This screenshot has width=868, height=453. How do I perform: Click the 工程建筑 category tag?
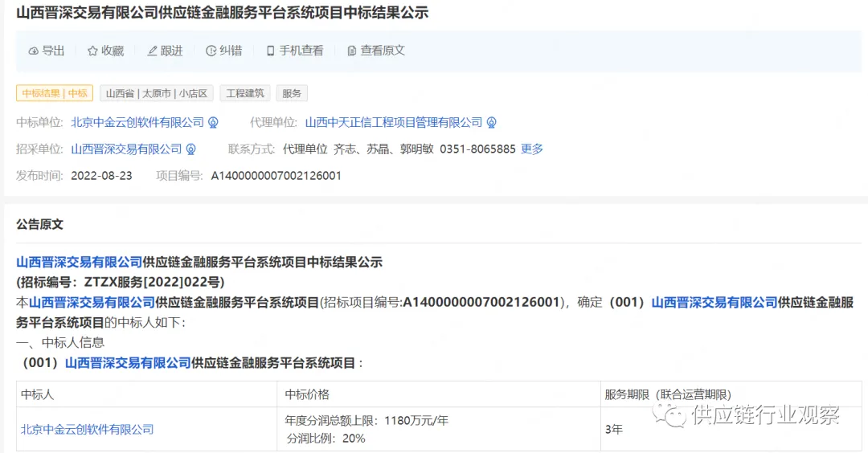pyautogui.click(x=244, y=93)
